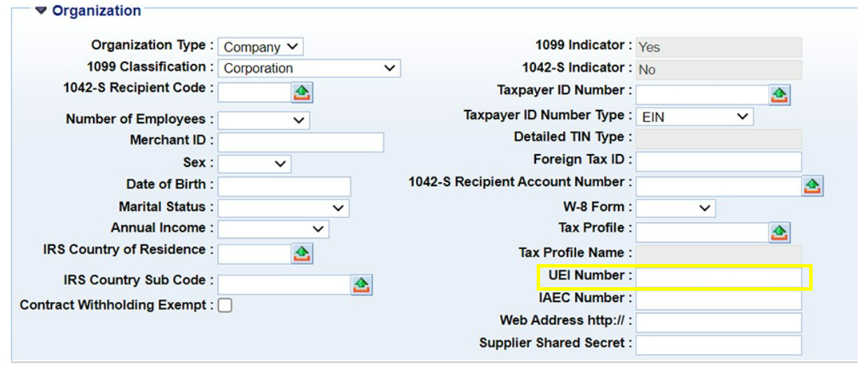Open the Organization Type dropdown
Screen dimensions: 868x379
click(x=261, y=47)
